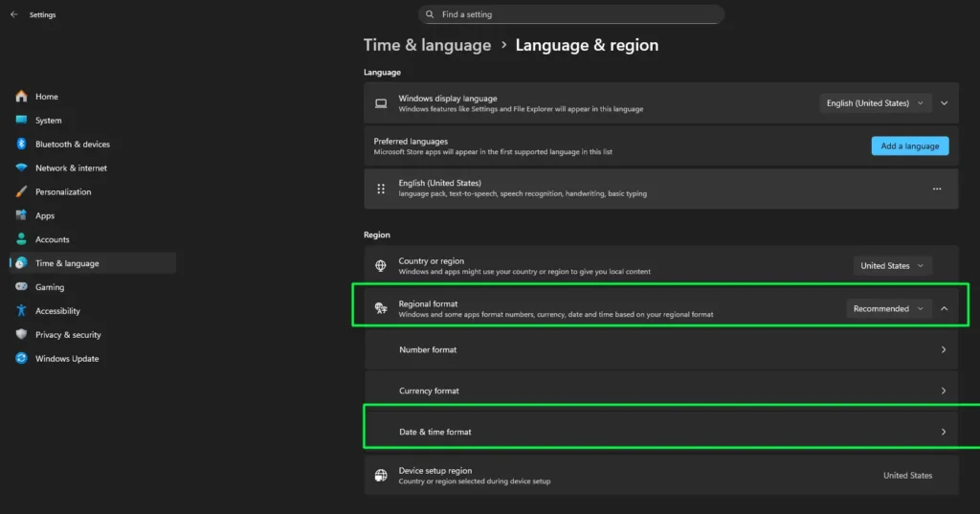Open Network & internet settings
This screenshot has width=980, height=514.
(93, 168)
